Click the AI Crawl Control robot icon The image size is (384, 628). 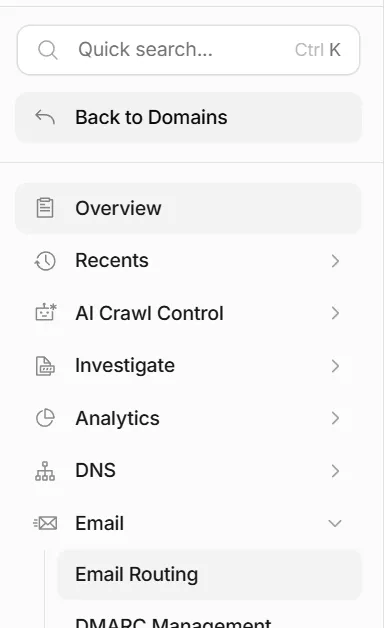click(46, 313)
